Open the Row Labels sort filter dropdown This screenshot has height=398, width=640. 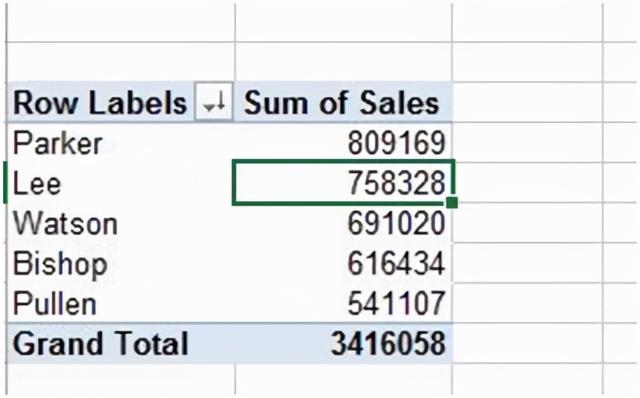point(214,102)
